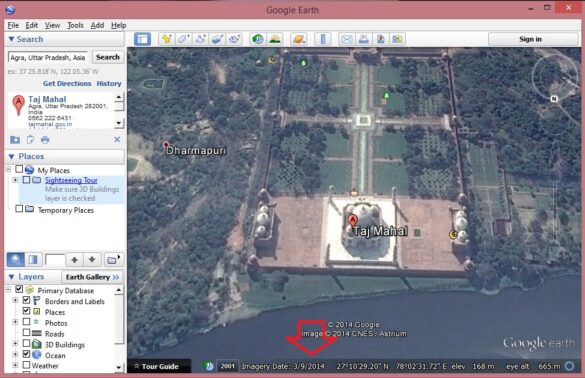
Task: Uncheck Borders and Labels layer
Action: pyautogui.click(x=26, y=300)
